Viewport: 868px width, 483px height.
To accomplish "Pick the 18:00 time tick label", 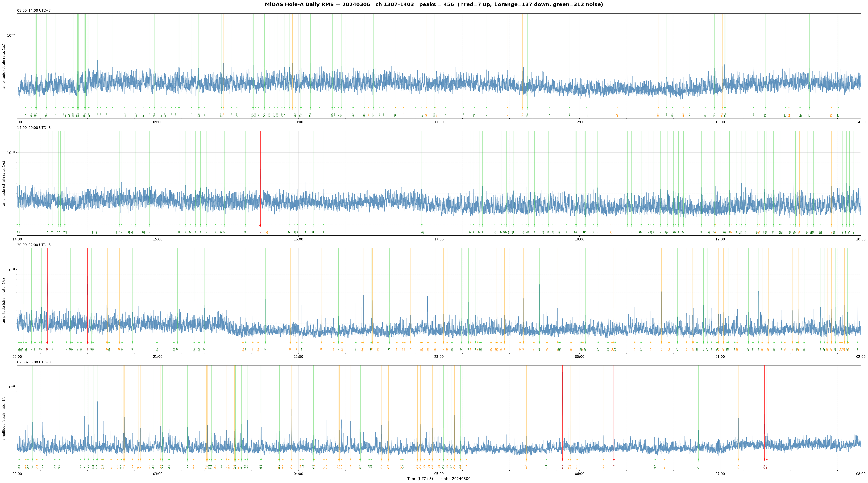I will click(580, 239).
